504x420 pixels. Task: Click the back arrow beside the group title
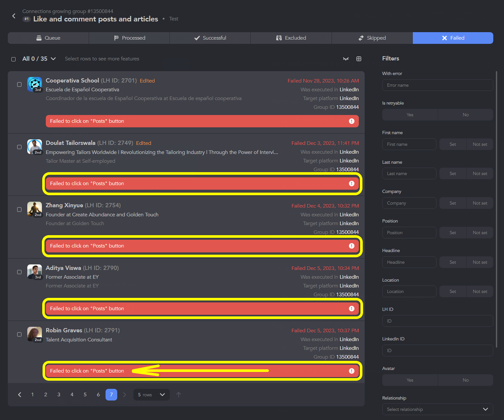pyautogui.click(x=14, y=16)
